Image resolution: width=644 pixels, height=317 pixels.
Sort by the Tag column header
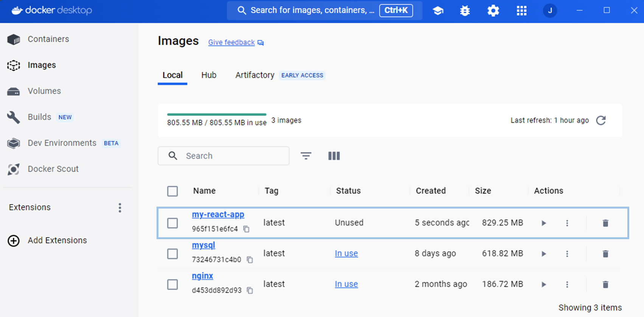click(x=272, y=191)
